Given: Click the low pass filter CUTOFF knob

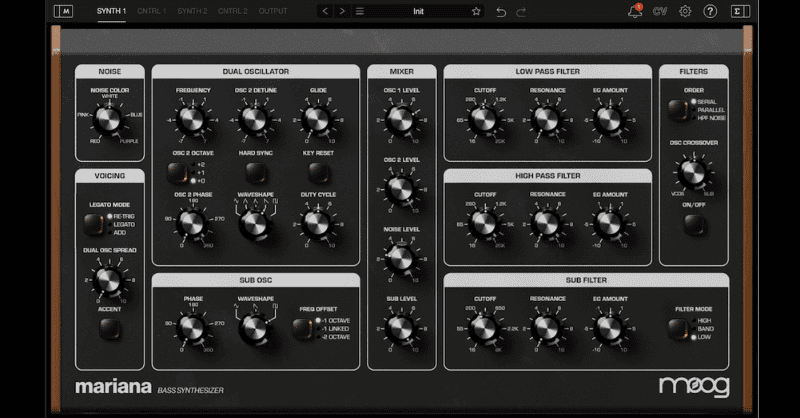Looking at the screenshot, I should [x=484, y=120].
